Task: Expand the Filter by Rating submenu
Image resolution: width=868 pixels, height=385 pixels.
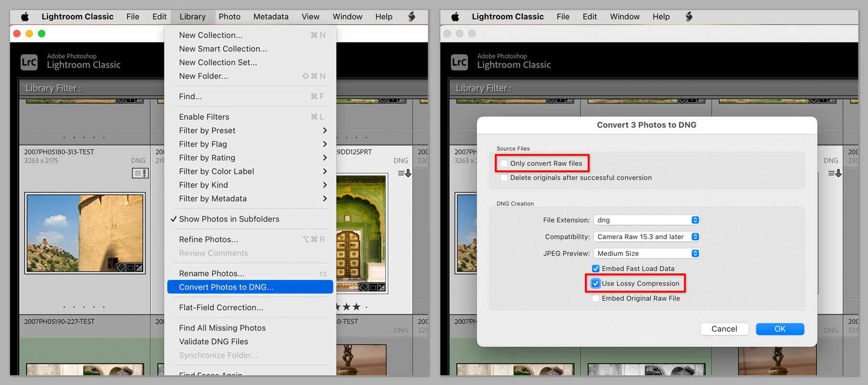Action: pos(250,158)
